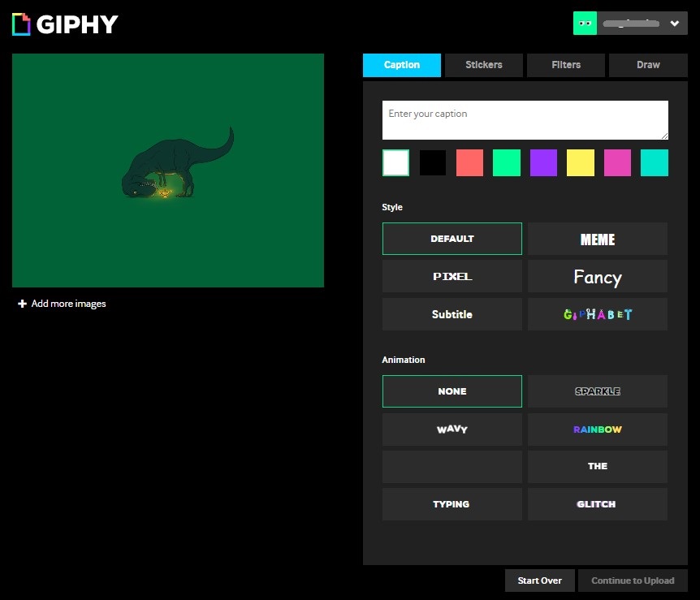Choose the THE animation option
The width and height of the screenshot is (700, 600).
pos(598,467)
